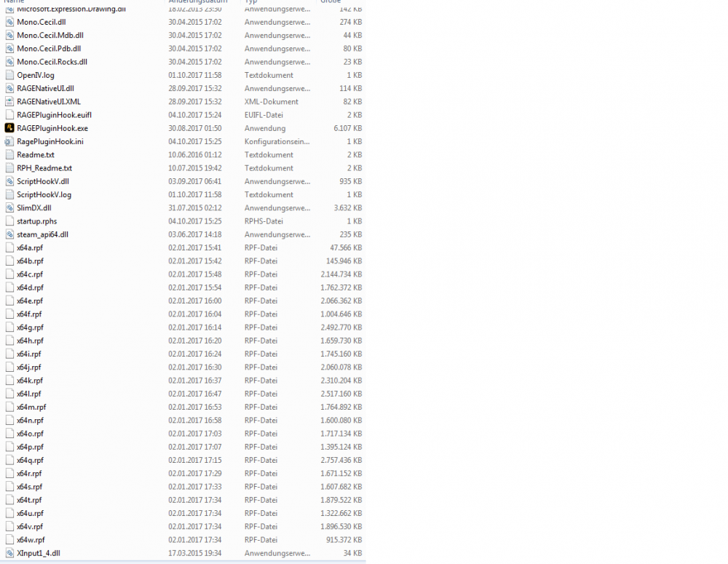The height and width of the screenshot is (564, 728).
Task: Select the RAGENativeUI.dll file icon
Action: pos(9,88)
